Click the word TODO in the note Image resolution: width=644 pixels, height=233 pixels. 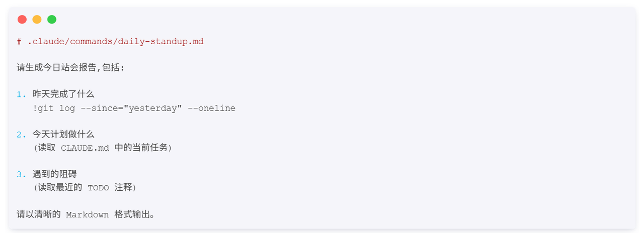pos(98,188)
